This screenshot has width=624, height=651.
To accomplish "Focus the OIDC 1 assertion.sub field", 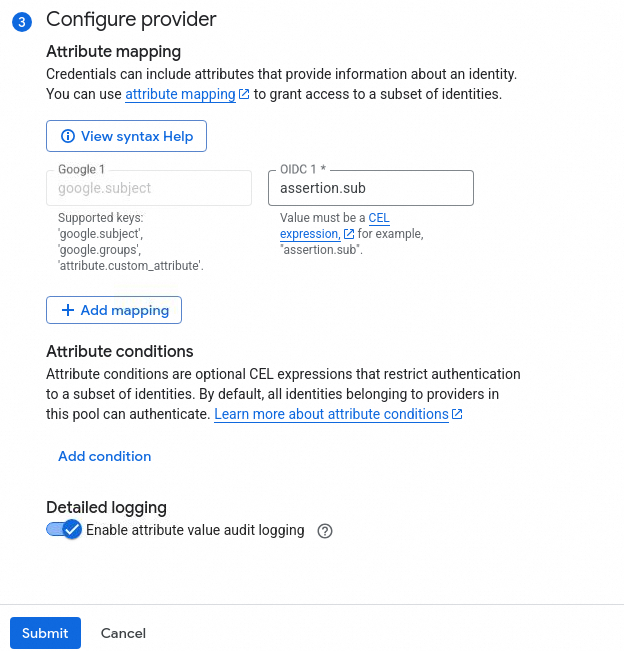I will [371, 188].
